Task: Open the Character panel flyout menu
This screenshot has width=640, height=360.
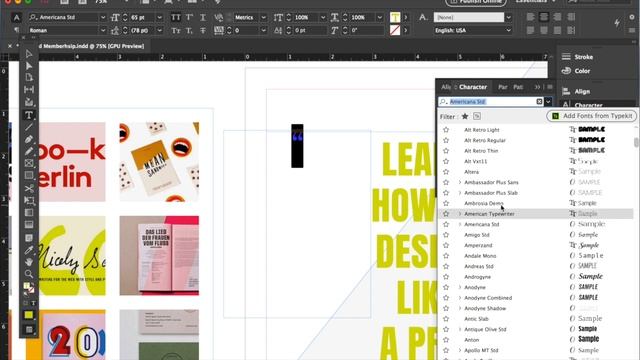Action: pyautogui.click(x=550, y=87)
